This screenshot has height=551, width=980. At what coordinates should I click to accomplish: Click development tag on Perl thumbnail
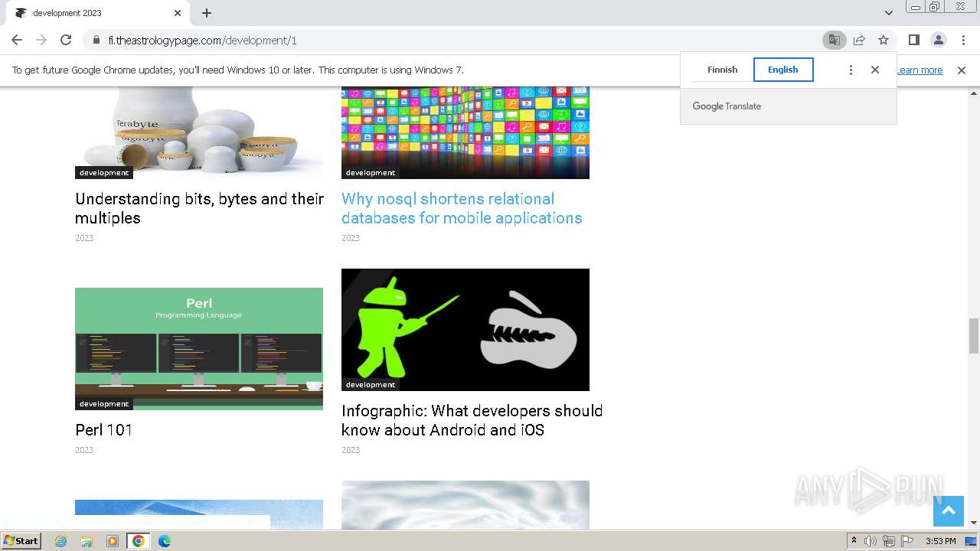[x=104, y=404]
